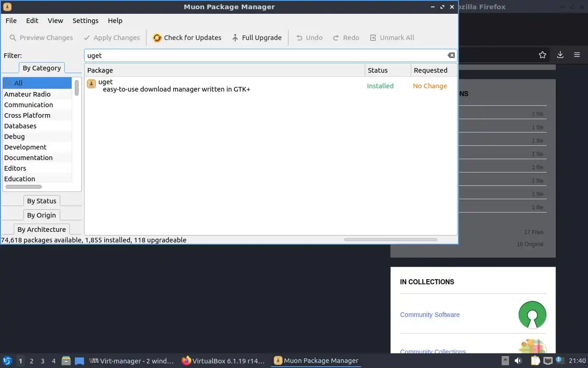Viewport: 588px width, 368px height.
Task: Select the Development category
Action: [37, 147]
